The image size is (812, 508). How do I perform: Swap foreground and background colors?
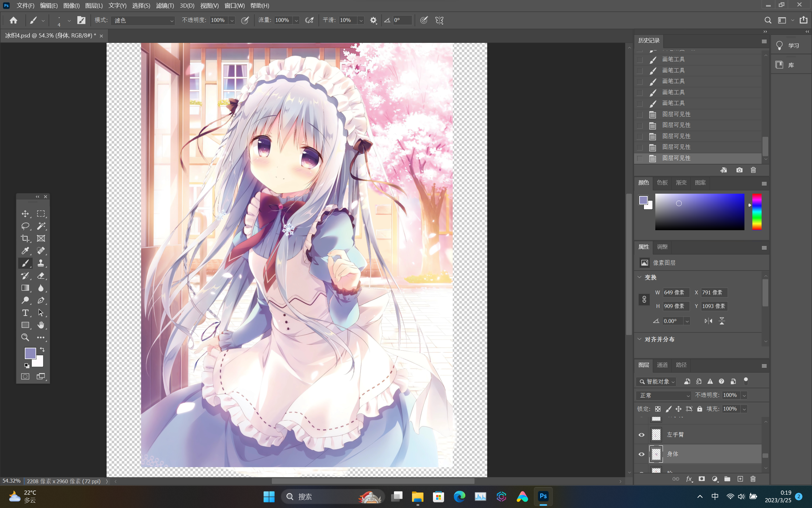point(42,350)
